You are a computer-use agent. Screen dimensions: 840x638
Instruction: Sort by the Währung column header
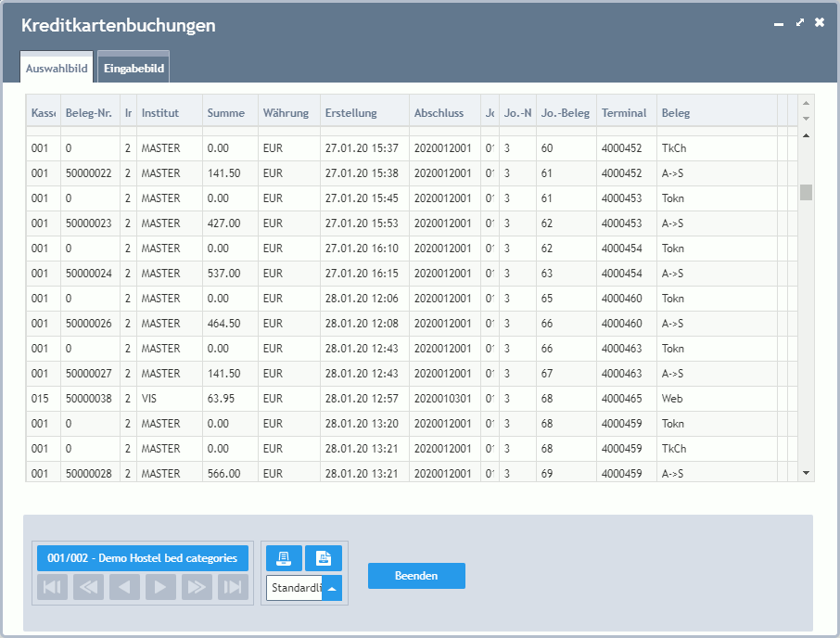click(x=289, y=113)
